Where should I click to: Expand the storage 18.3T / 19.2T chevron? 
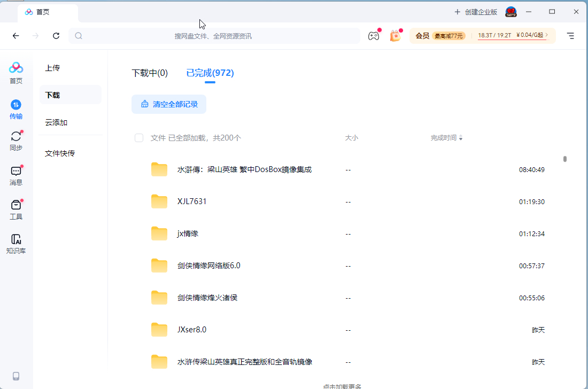pos(546,35)
